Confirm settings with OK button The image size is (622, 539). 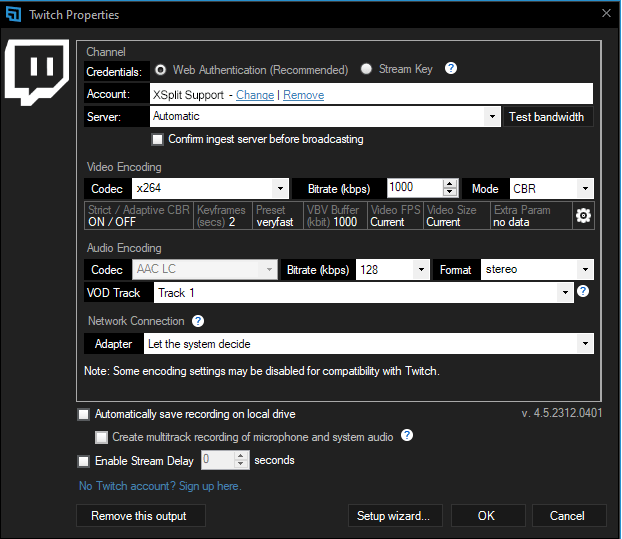tap(488, 516)
